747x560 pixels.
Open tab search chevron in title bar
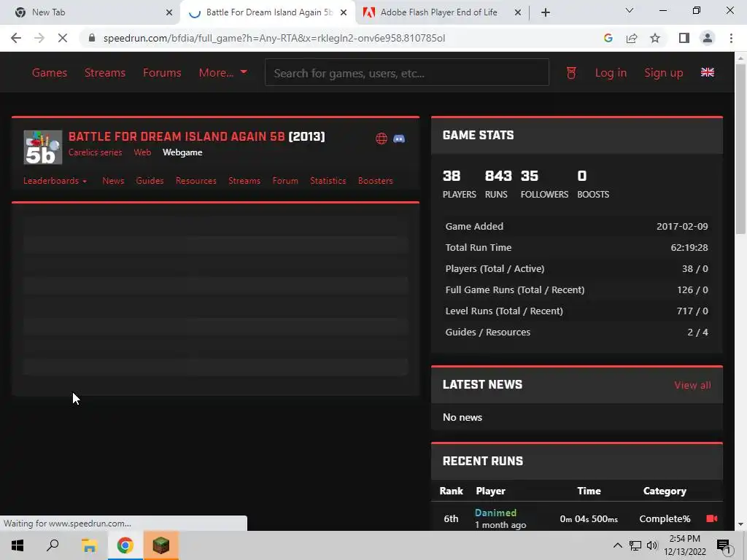pos(630,10)
